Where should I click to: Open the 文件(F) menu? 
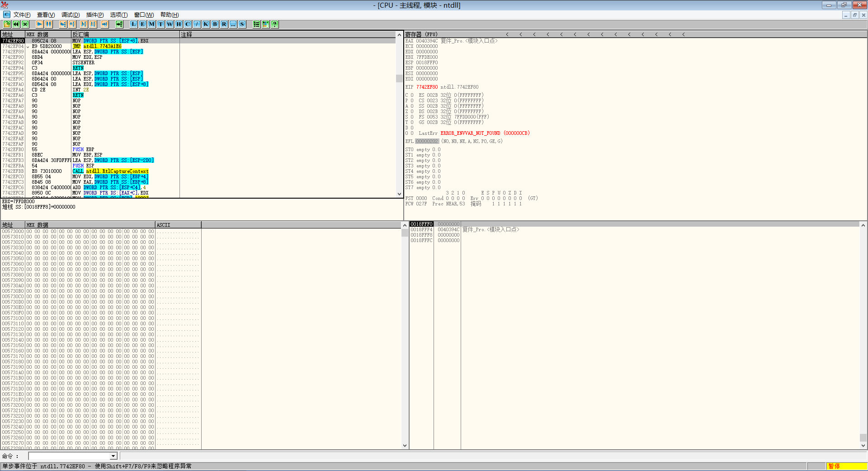tap(22, 15)
